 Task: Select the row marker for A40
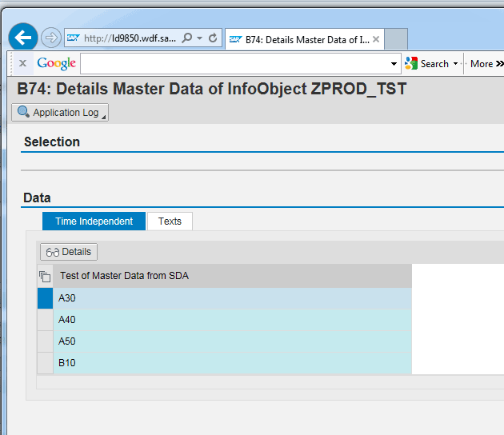pyautogui.click(x=45, y=320)
